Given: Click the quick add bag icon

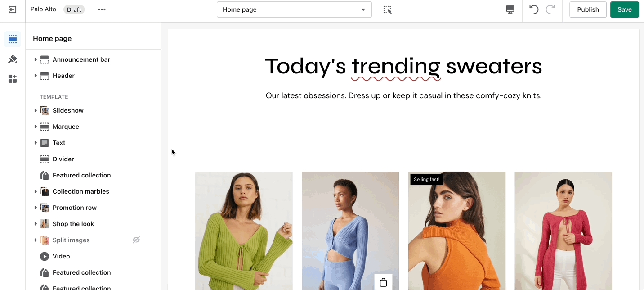Looking at the screenshot, I should tap(383, 282).
